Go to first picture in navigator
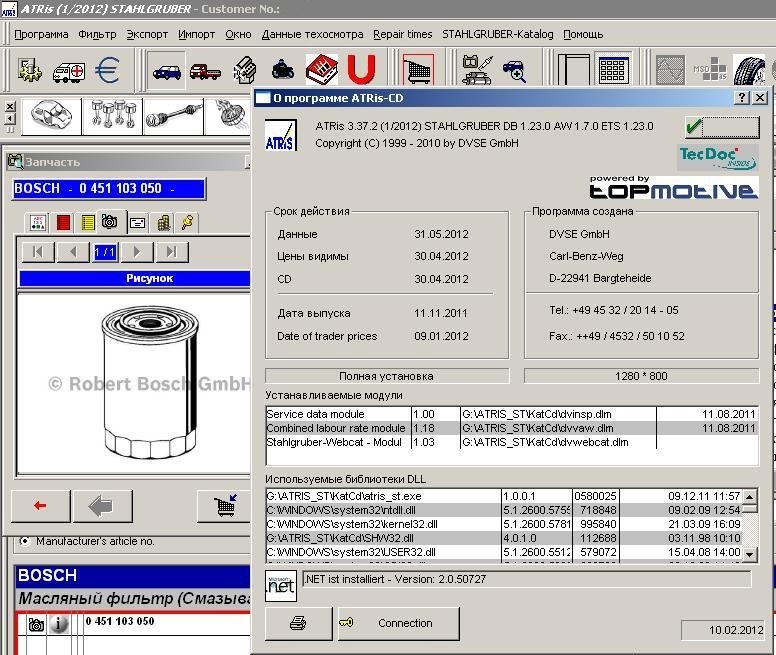This screenshot has width=776, height=655. pyautogui.click(x=38, y=252)
